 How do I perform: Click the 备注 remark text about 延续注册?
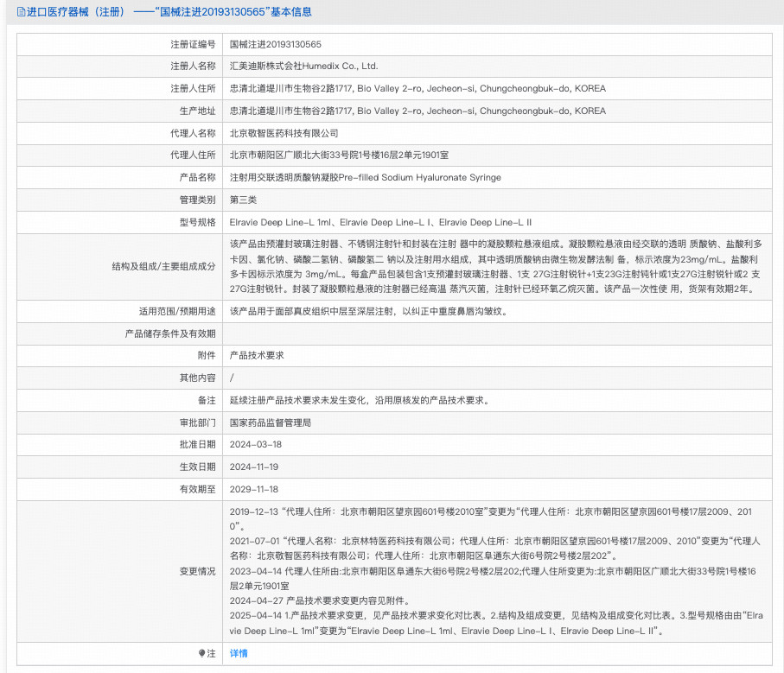pyautogui.click(x=360, y=400)
